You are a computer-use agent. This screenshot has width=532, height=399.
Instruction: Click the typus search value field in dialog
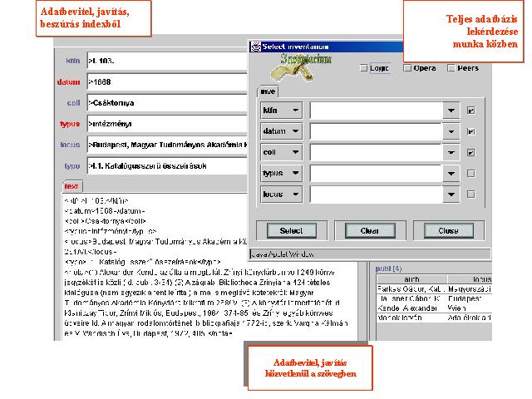click(376, 174)
